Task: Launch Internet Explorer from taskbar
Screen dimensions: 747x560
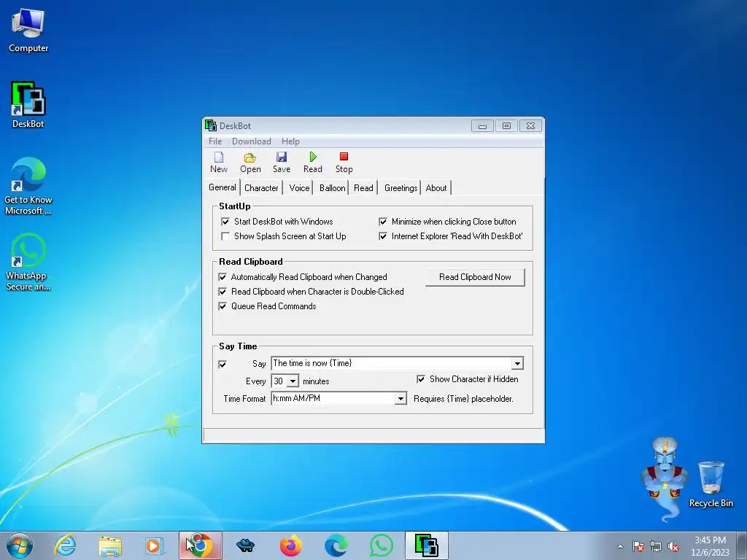Action: pyautogui.click(x=65, y=545)
